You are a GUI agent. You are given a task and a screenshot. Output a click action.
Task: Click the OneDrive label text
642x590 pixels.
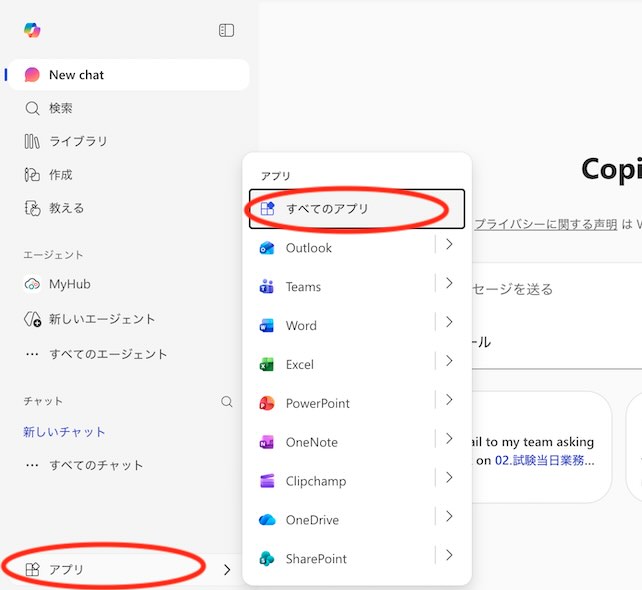pyautogui.click(x=312, y=520)
